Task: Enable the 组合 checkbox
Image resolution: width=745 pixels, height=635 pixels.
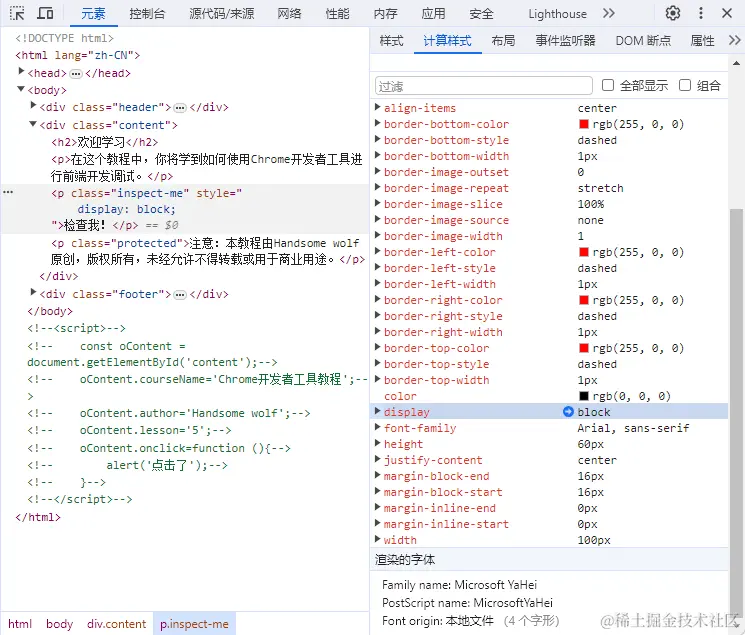Action: pyautogui.click(x=685, y=85)
